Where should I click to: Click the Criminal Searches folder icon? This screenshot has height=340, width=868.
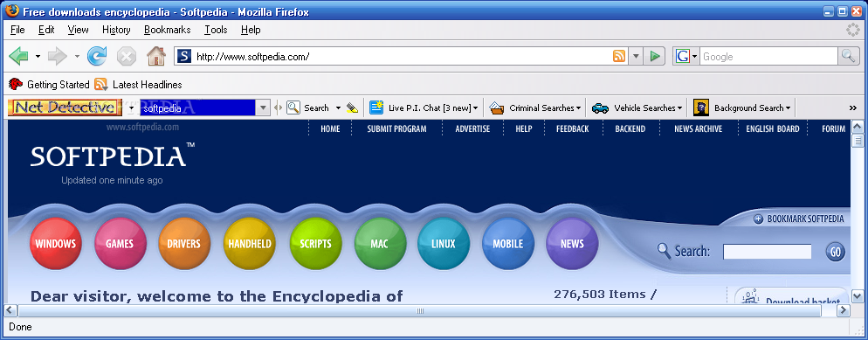(x=497, y=108)
